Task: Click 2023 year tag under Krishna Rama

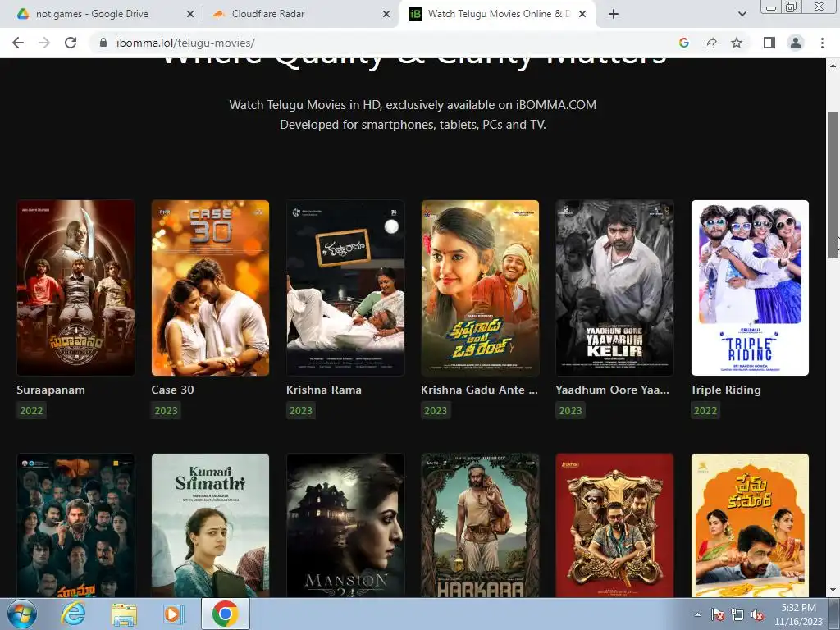Action: [x=300, y=411]
